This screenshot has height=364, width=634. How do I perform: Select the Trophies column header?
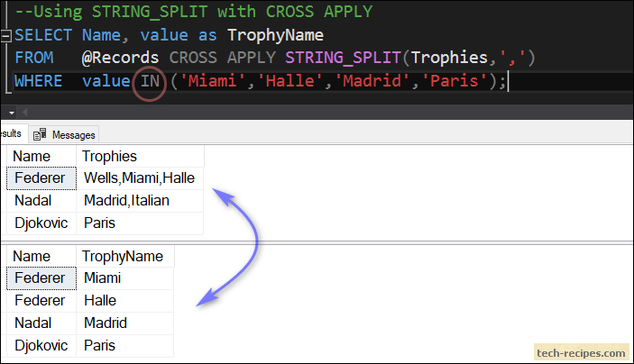(140, 157)
